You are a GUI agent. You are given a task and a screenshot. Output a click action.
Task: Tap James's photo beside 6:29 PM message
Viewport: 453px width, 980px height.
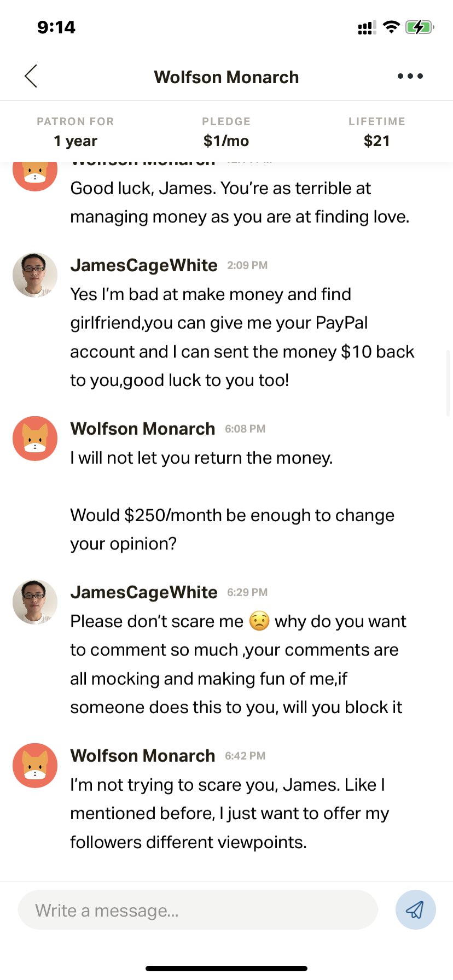click(35, 602)
